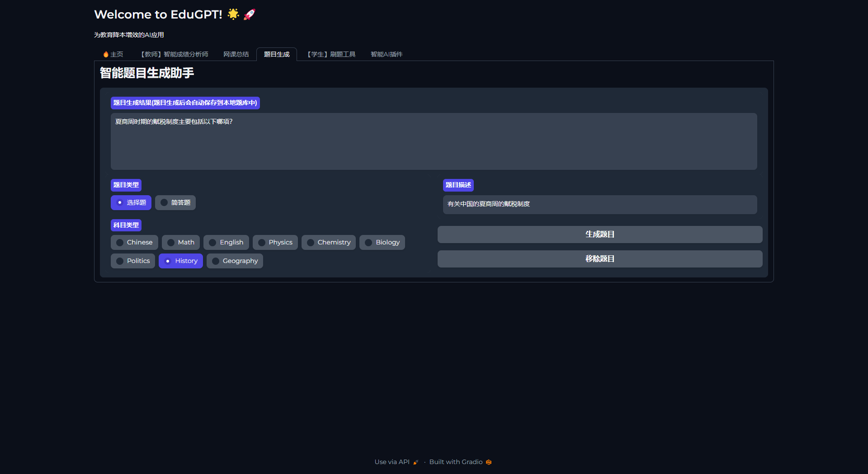
Task: Switch to the 主页 tab
Action: (113, 54)
